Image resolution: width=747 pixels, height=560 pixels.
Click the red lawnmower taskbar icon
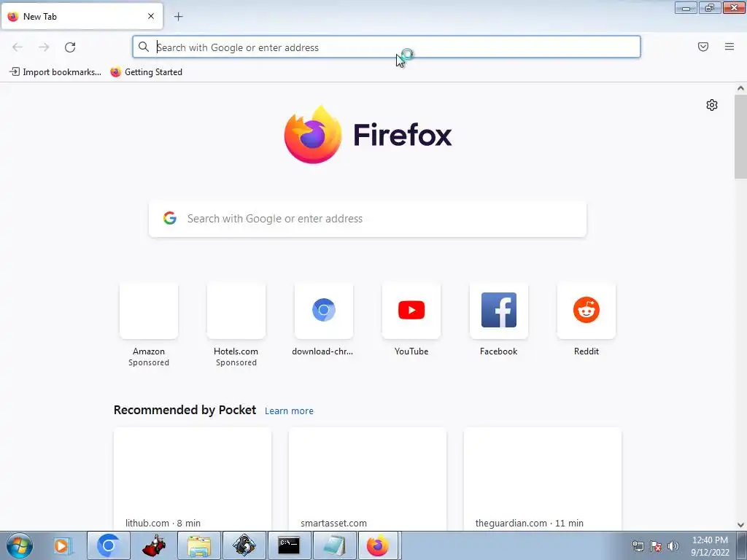[x=154, y=545]
